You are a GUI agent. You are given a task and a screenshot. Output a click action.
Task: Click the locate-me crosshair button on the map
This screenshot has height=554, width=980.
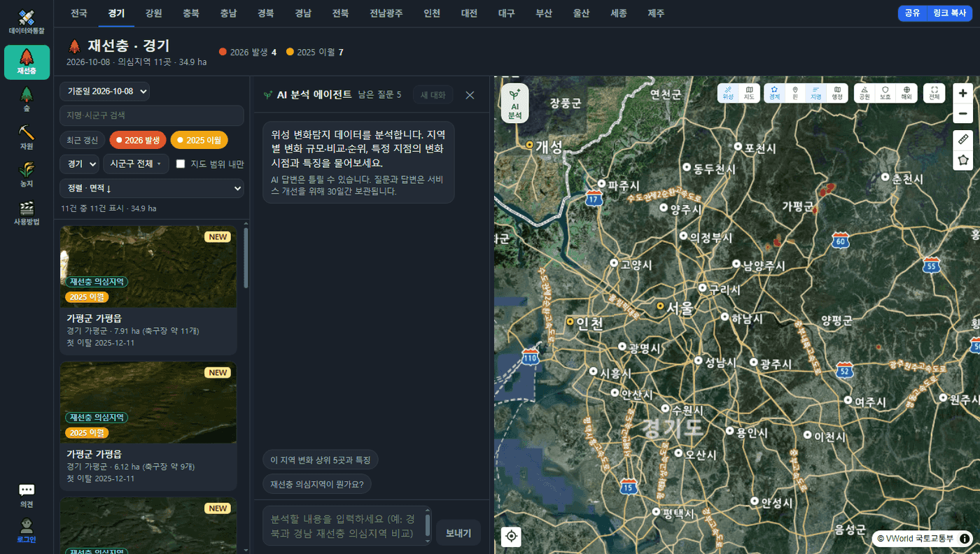click(x=512, y=537)
